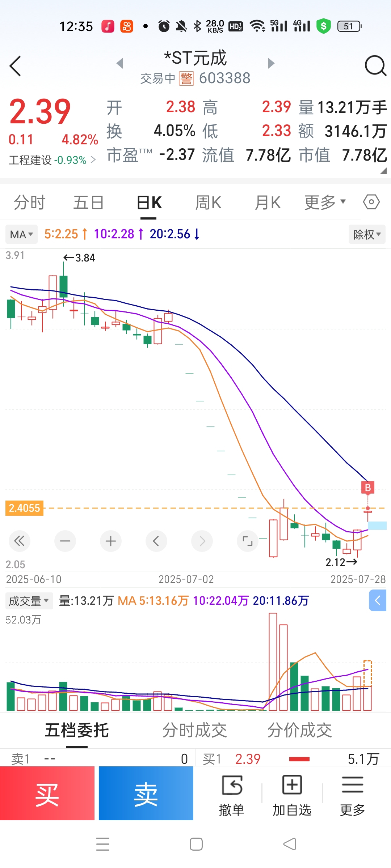Tap 换 turnover 4.05% value
391x868 pixels.
click(x=175, y=131)
